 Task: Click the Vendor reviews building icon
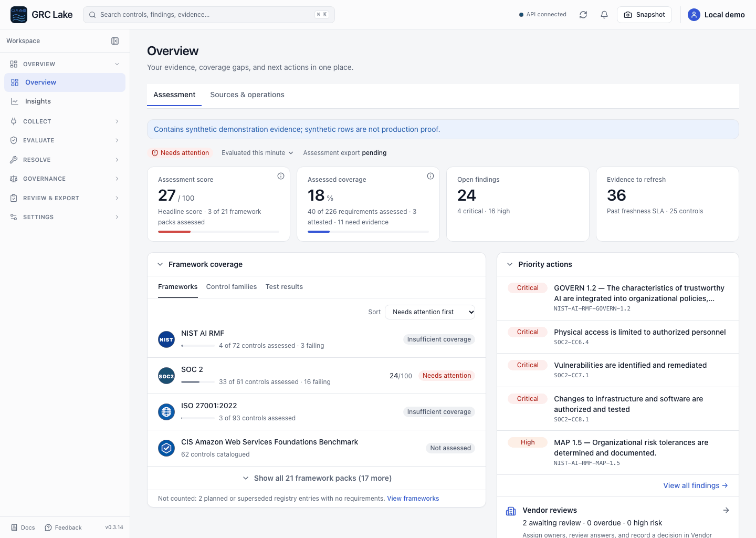(511, 511)
